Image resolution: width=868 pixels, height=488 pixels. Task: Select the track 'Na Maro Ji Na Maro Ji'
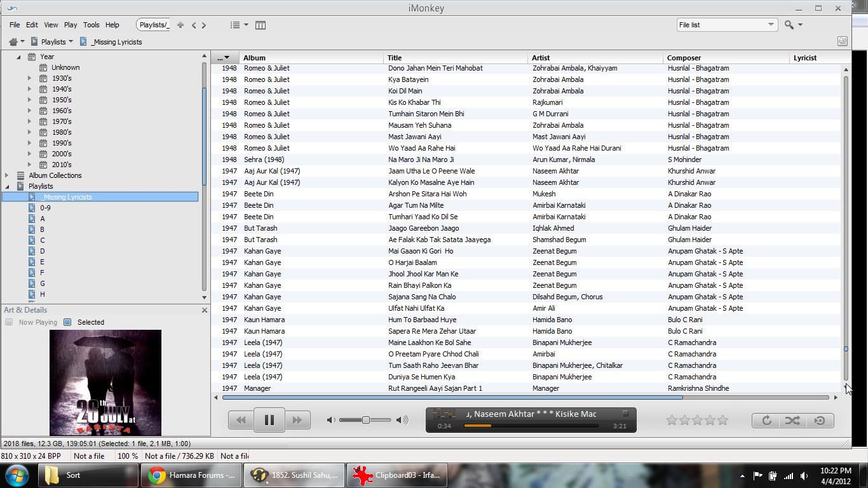point(421,159)
